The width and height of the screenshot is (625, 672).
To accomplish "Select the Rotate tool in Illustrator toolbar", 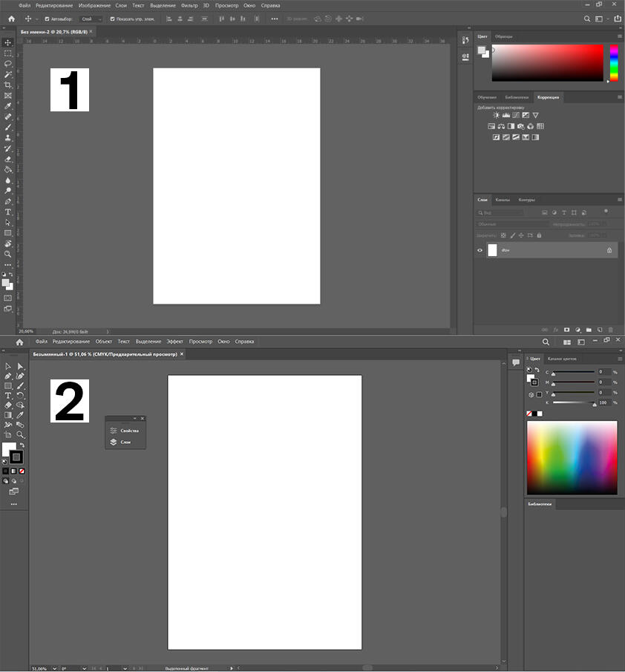I will (20, 396).
